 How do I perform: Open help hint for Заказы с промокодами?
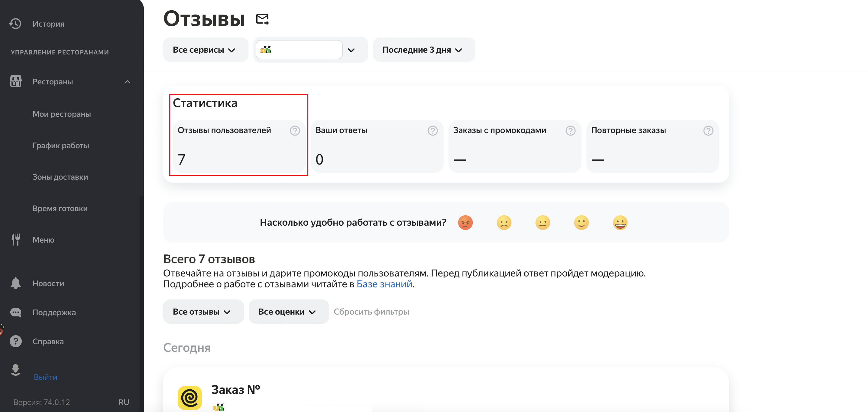[571, 130]
